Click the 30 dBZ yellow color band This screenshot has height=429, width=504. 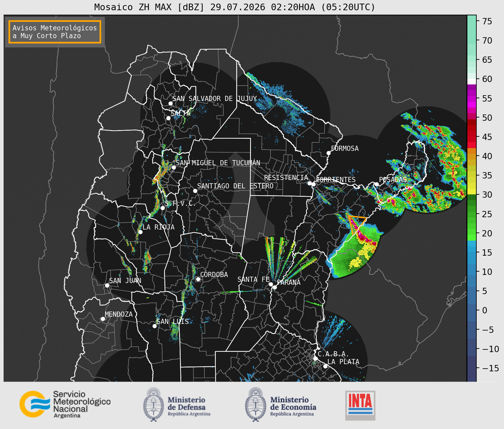click(x=472, y=191)
